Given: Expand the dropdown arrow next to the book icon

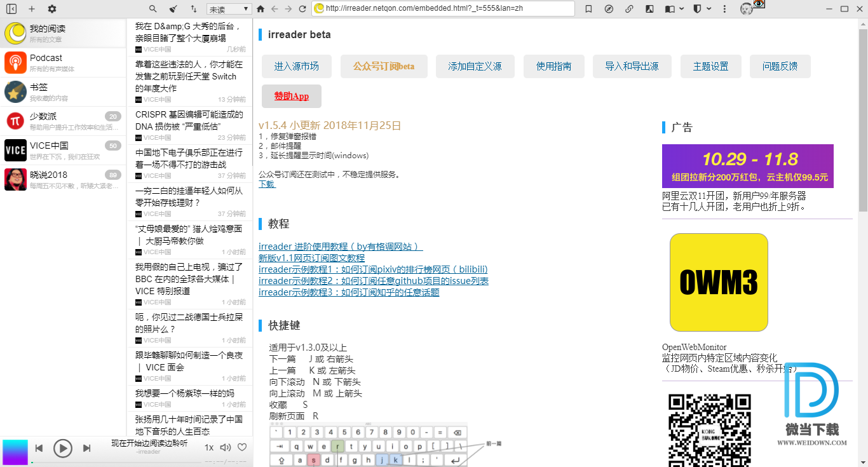Looking at the screenshot, I should [681, 9].
